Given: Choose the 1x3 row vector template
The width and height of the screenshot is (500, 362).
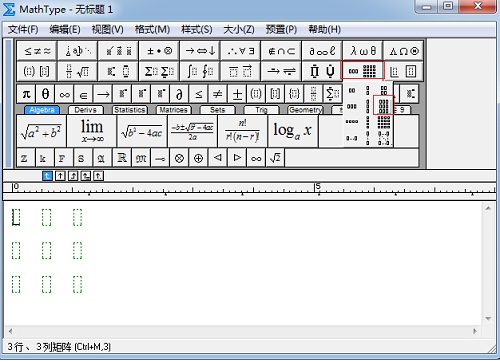Looking at the screenshot, I should [352, 106].
